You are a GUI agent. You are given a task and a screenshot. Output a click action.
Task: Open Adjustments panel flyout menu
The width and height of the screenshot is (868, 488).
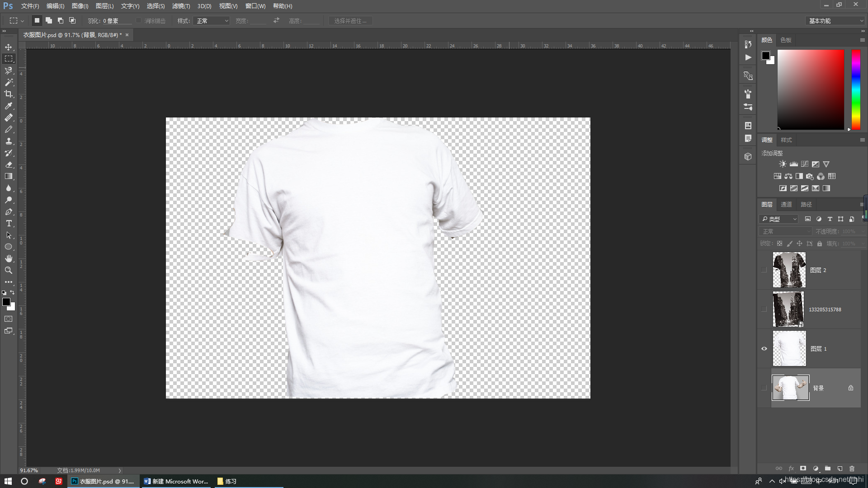[862, 140]
